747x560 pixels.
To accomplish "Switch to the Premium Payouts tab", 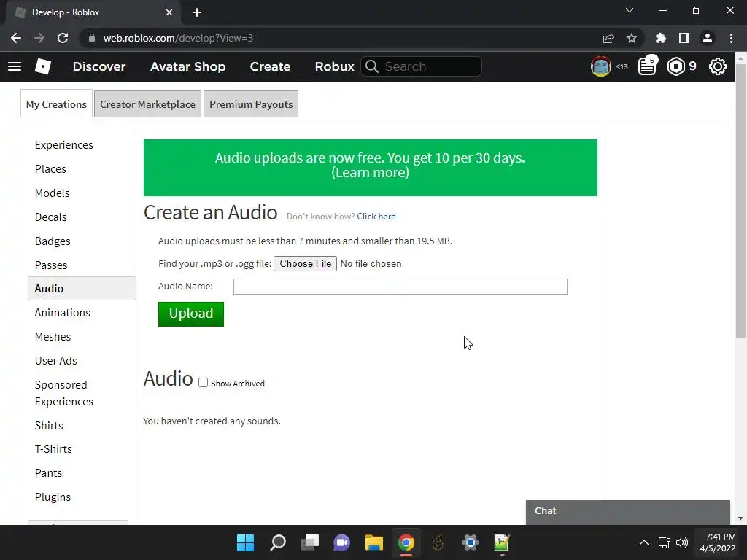I will pyautogui.click(x=251, y=104).
